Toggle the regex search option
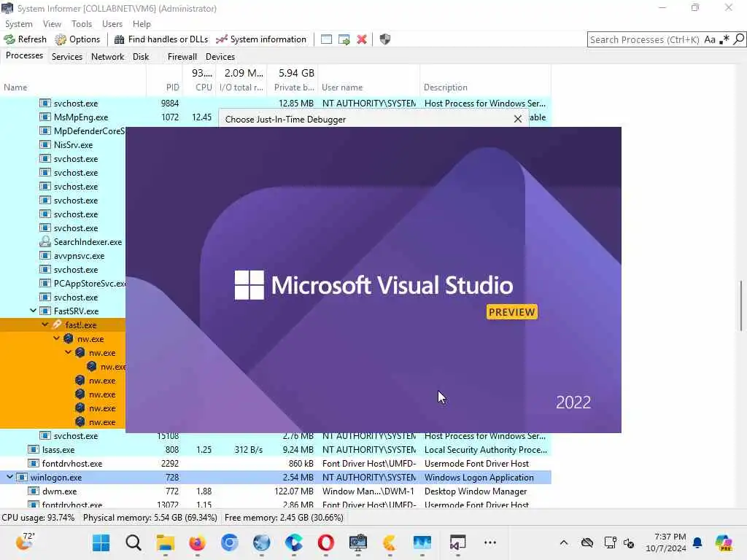This screenshot has height=560, width=747. [x=724, y=39]
